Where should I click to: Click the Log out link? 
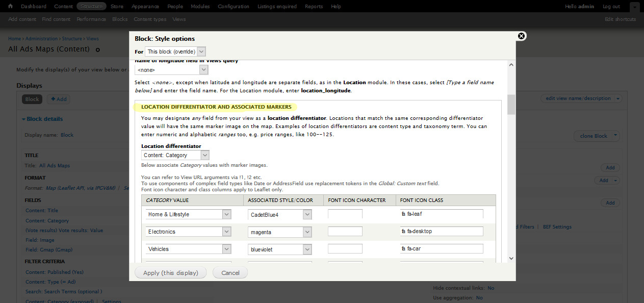611,7
